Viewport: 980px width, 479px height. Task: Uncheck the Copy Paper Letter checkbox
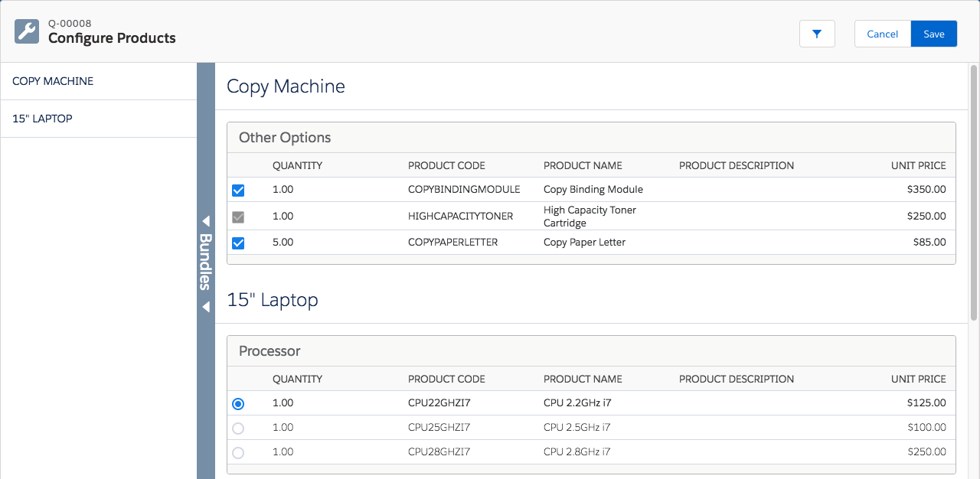(x=238, y=243)
